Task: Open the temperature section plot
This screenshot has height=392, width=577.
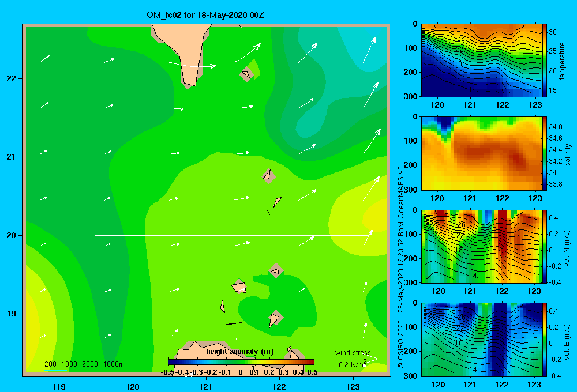Action: coord(482,61)
